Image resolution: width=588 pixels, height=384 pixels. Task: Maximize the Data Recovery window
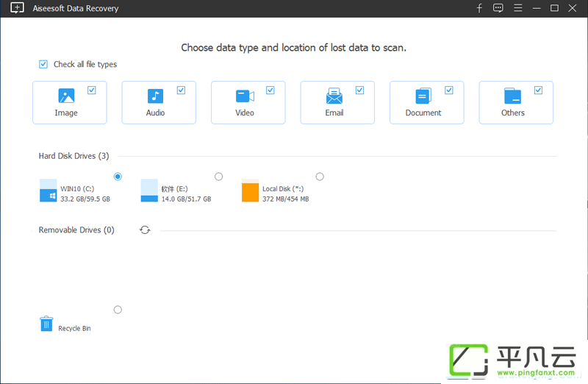tap(554, 8)
